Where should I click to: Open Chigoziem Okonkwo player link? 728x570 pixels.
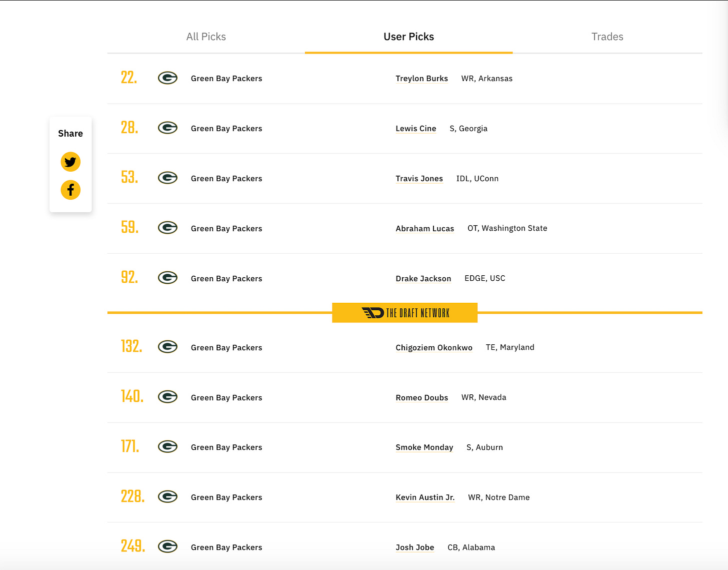[x=434, y=348]
